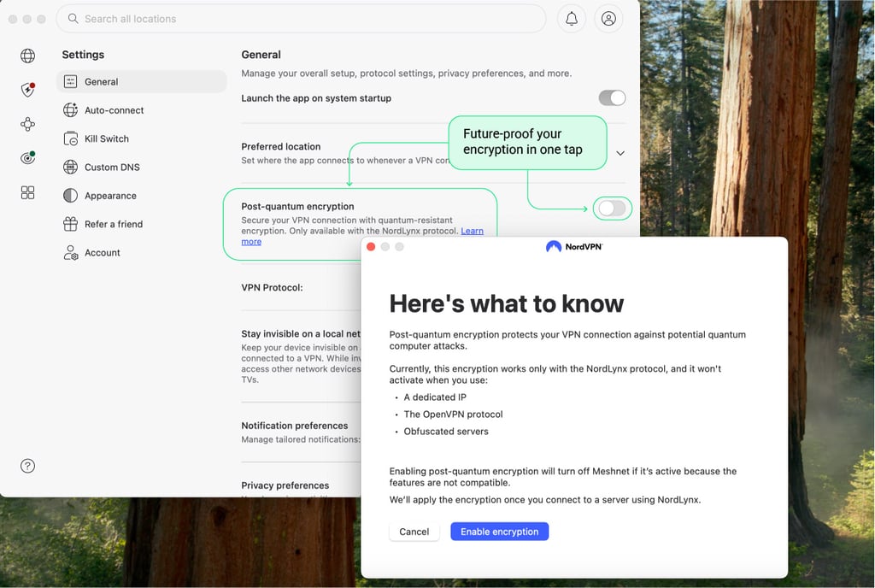This screenshot has height=588, width=875.
Task: Click Cancel in the NordVPN dialog
Action: click(x=414, y=532)
